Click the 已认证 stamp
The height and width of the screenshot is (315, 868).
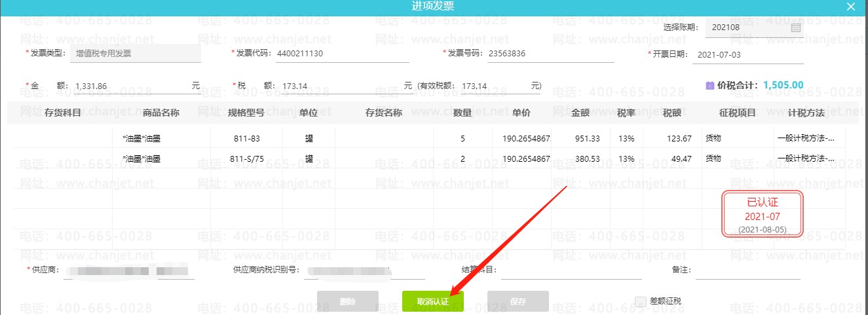762,213
